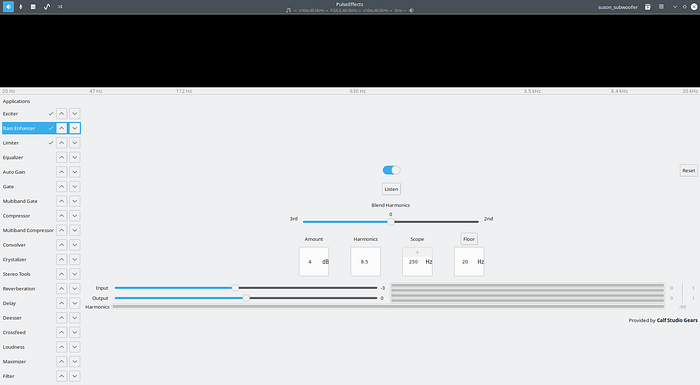Move Multiband Compressor up one position
The height and width of the screenshot is (385, 700).
point(62,230)
